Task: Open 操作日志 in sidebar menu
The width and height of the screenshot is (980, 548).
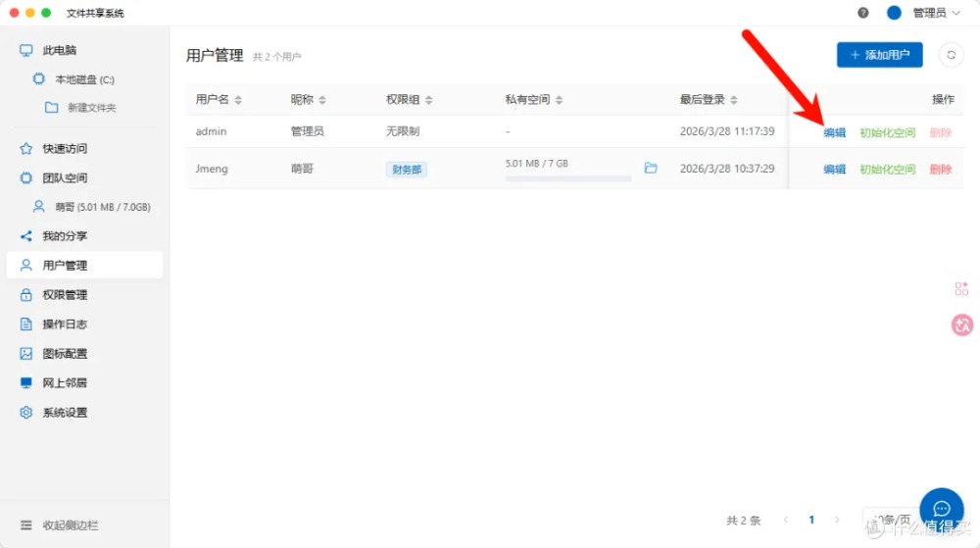Action: pos(65,324)
